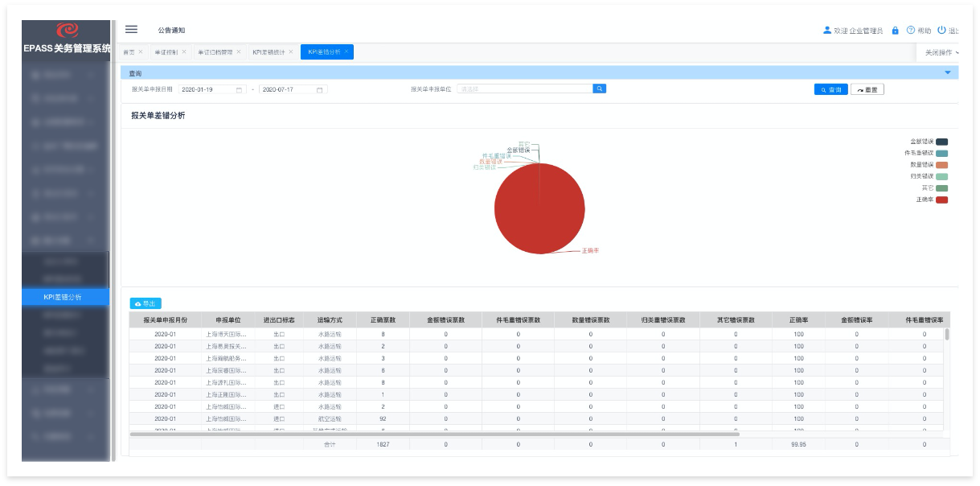980x486 pixels.
Task: Sort by 报关单申报月份 column header
Action: [166, 319]
